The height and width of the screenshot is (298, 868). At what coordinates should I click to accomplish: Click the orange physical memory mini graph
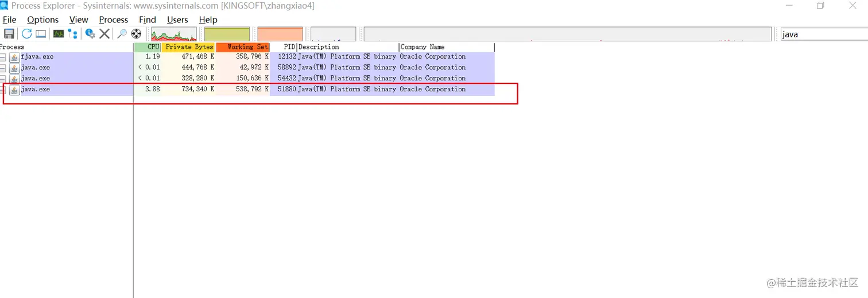[x=280, y=34]
